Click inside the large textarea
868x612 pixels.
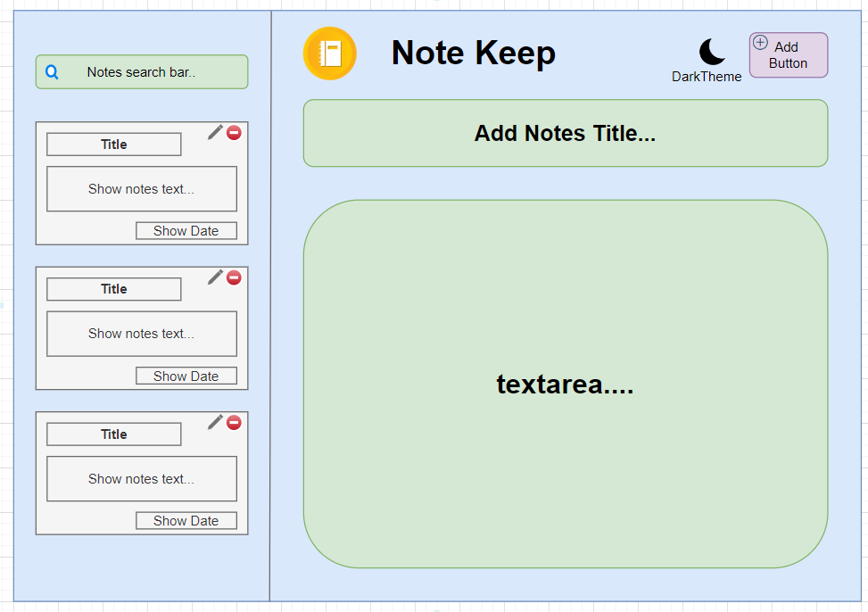pyautogui.click(x=566, y=384)
